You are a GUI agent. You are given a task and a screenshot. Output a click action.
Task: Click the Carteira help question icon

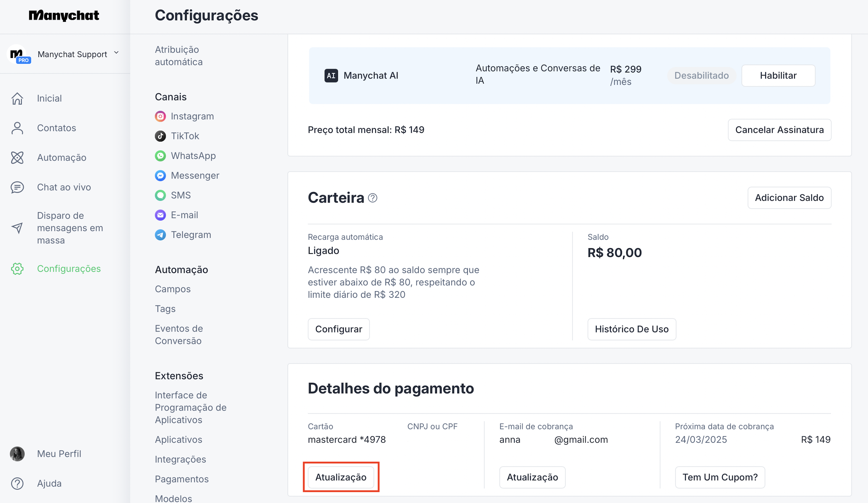click(373, 198)
